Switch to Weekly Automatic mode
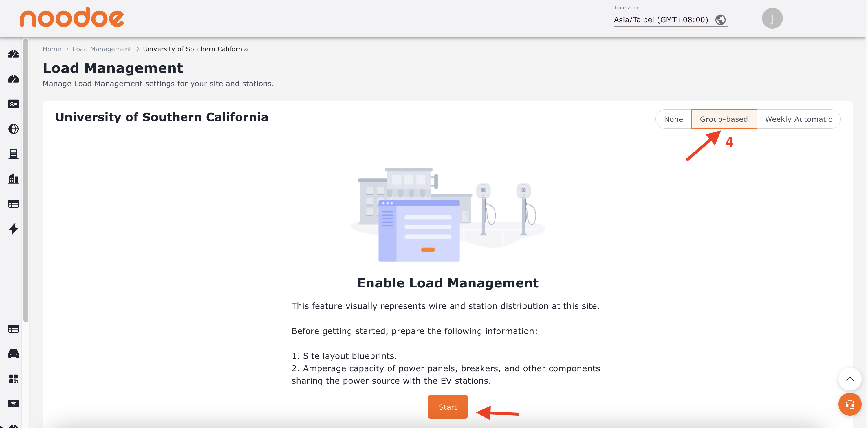Image resolution: width=868 pixels, height=428 pixels. (798, 119)
